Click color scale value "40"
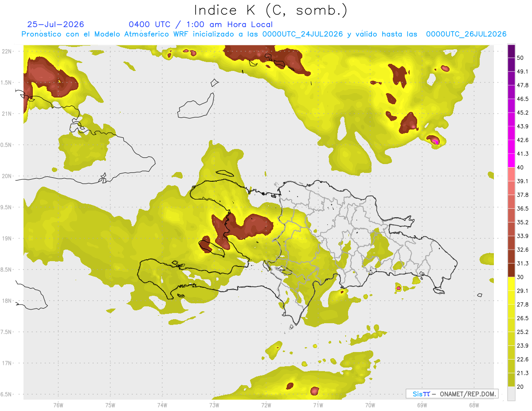Screen dimensions: 532x411 coord(521,168)
